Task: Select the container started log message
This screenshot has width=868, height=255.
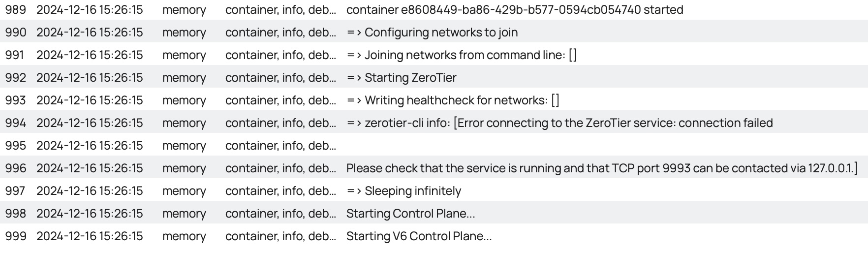Action: [x=514, y=10]
